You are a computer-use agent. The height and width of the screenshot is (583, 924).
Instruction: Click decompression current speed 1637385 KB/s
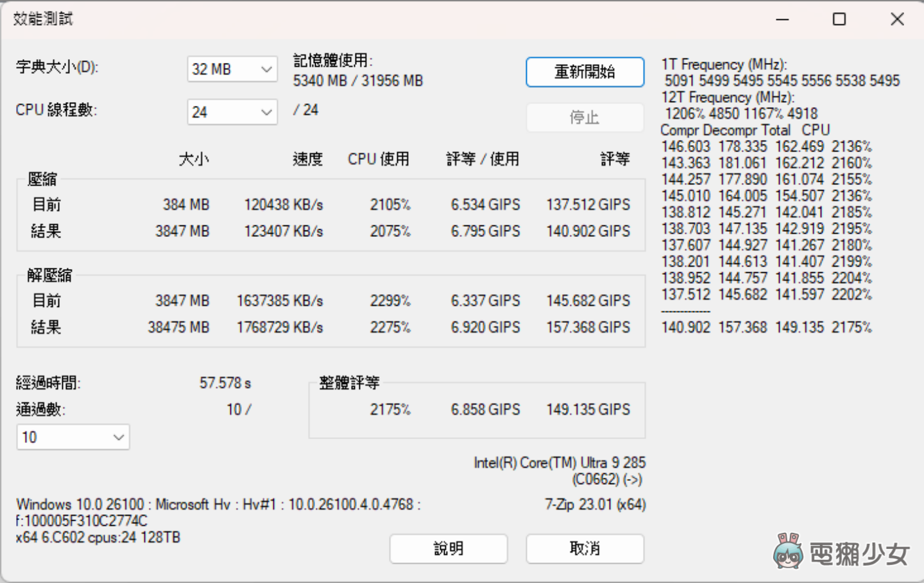coord(280,301)
